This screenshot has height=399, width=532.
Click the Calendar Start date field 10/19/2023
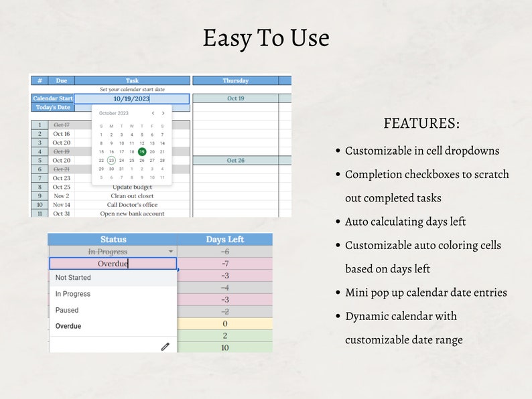(x=131, y=98)
